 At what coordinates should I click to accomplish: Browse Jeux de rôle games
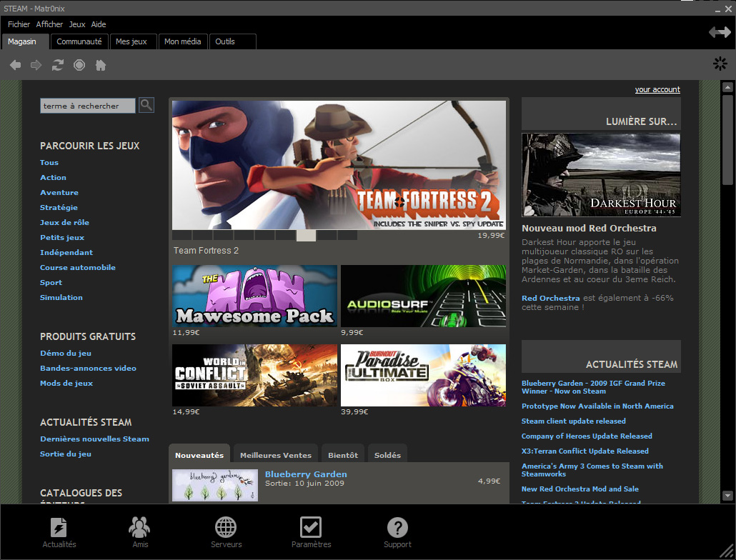click(x=64, y=222)
